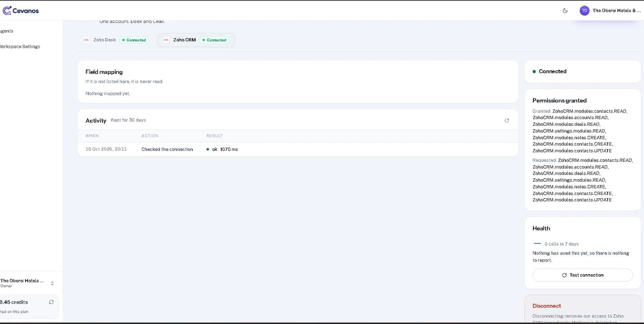Screen dimensions: 644x324
Task: Click the Cevanos logo icon
Action: [7, 10]
